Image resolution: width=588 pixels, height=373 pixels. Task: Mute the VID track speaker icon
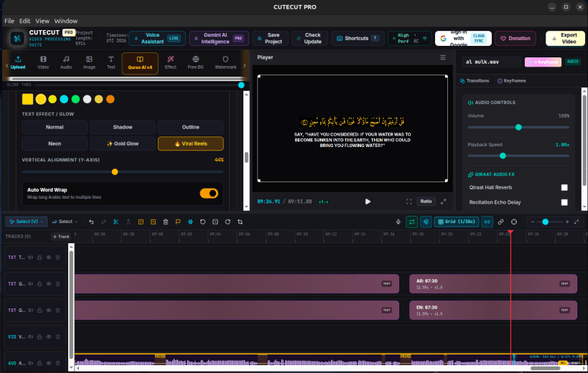tap(30, 336)
